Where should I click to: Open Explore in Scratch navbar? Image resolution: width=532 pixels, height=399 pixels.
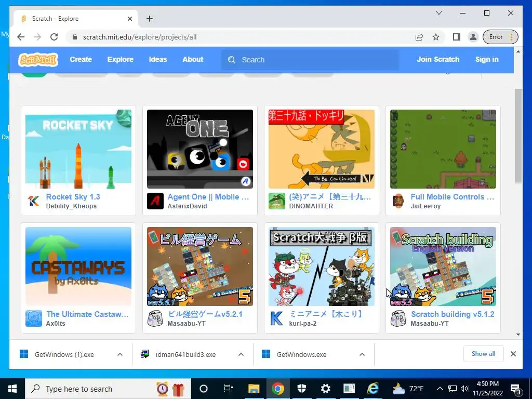click(x=121, y=59)
